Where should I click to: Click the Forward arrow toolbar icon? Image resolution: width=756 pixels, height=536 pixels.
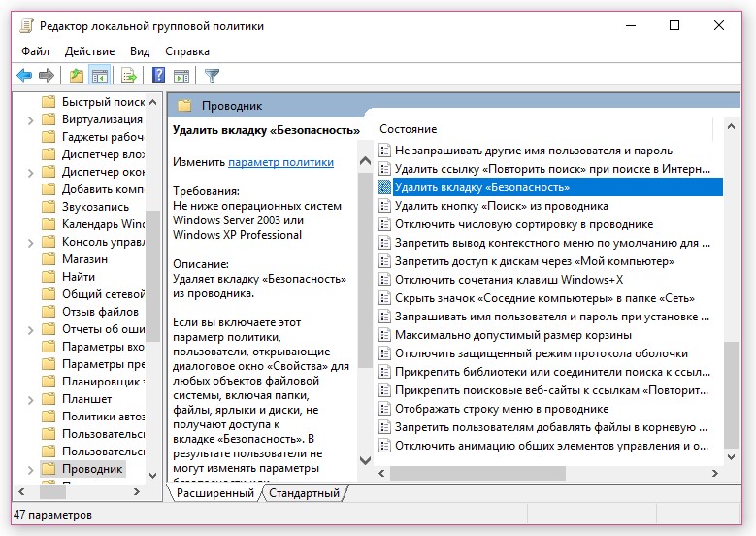pyautogui.click(x=47, y=76)
